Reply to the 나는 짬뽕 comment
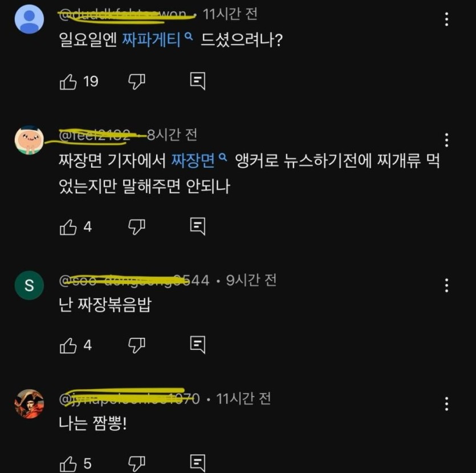 [197, 463]
